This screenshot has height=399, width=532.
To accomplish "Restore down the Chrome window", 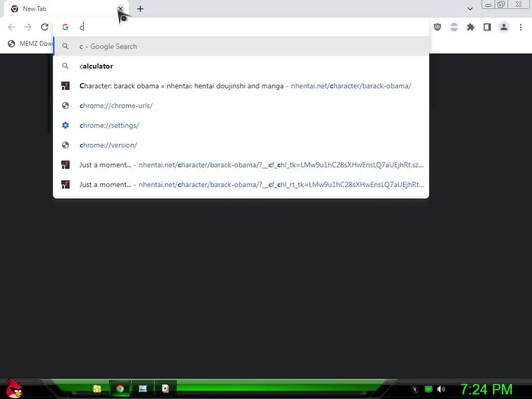I will (501, 5).
